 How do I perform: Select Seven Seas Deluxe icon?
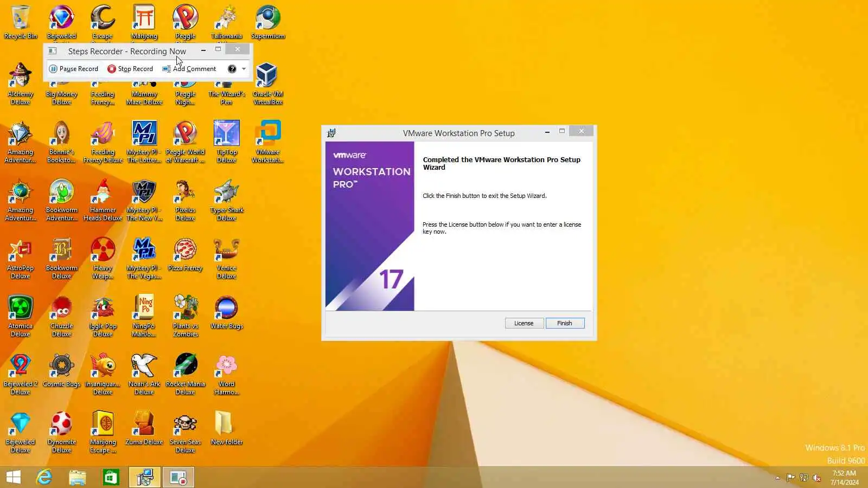click(186, 432)
